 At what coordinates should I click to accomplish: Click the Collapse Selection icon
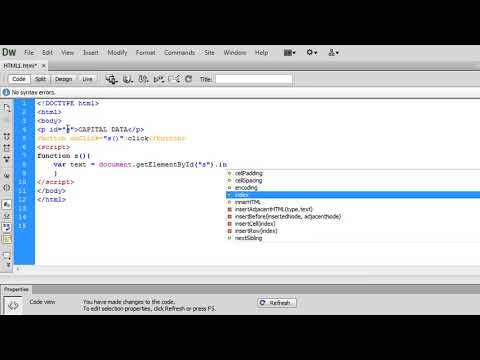[7, 148]
